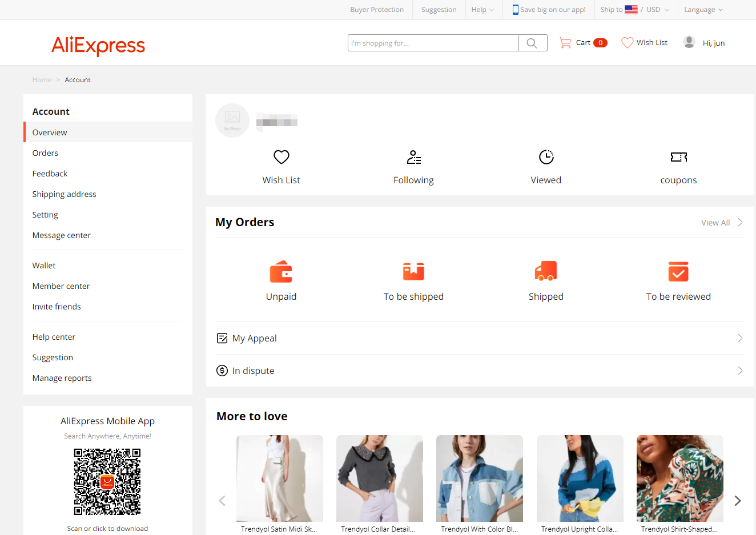This screenshot has height=535, width=756.
Task: Open Help center in sidebar
Action: tap(54, 337)
